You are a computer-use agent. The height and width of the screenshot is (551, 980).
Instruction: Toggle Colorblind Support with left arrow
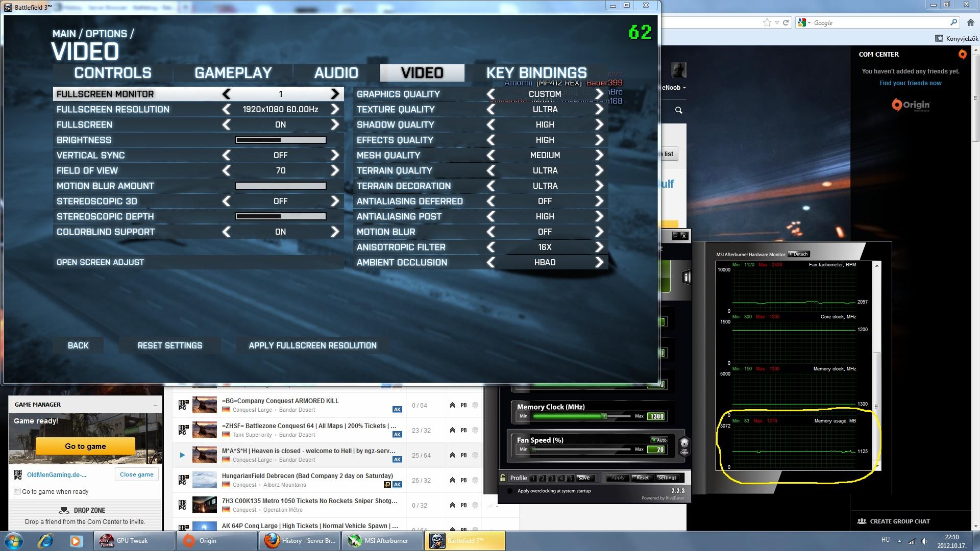click(227, 232)
